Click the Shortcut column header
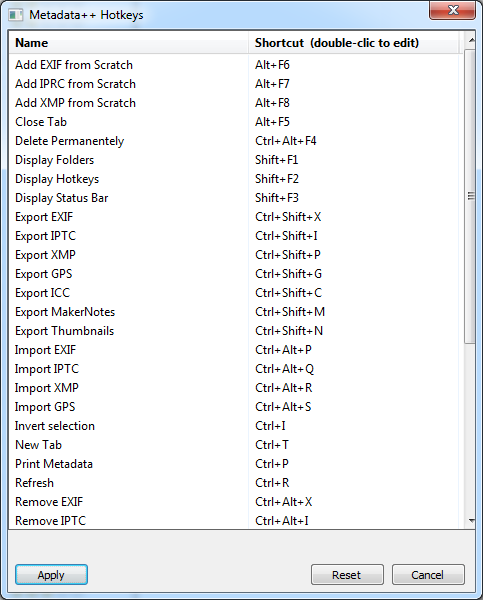 (x=353, y=42)
